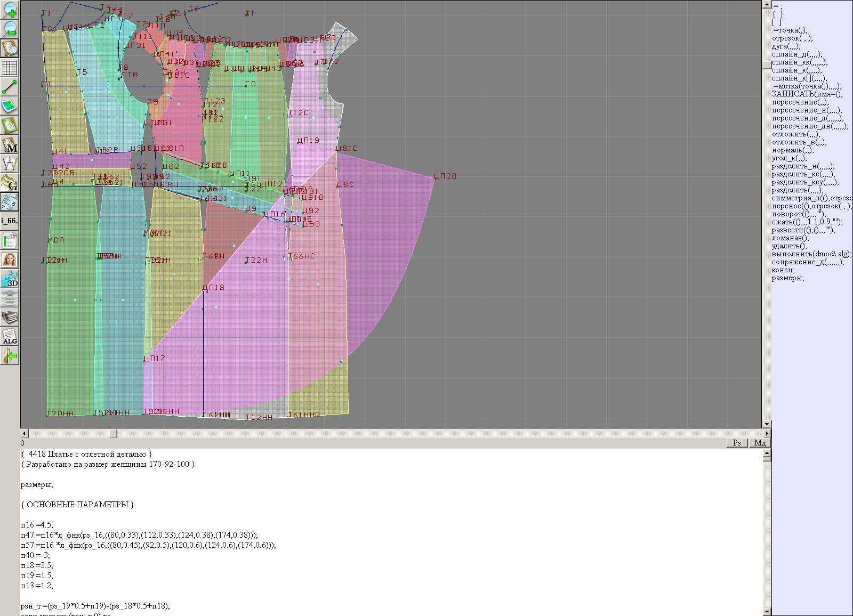Click the zoom in magnifier icon
Viewport: 853px width, 616px height.
[x=10, y=10]
